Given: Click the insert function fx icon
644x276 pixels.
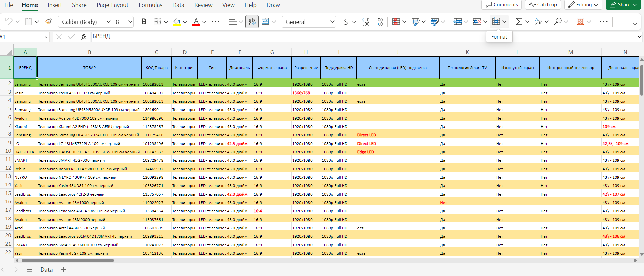Looking at the screenshot, I should 83,37.
